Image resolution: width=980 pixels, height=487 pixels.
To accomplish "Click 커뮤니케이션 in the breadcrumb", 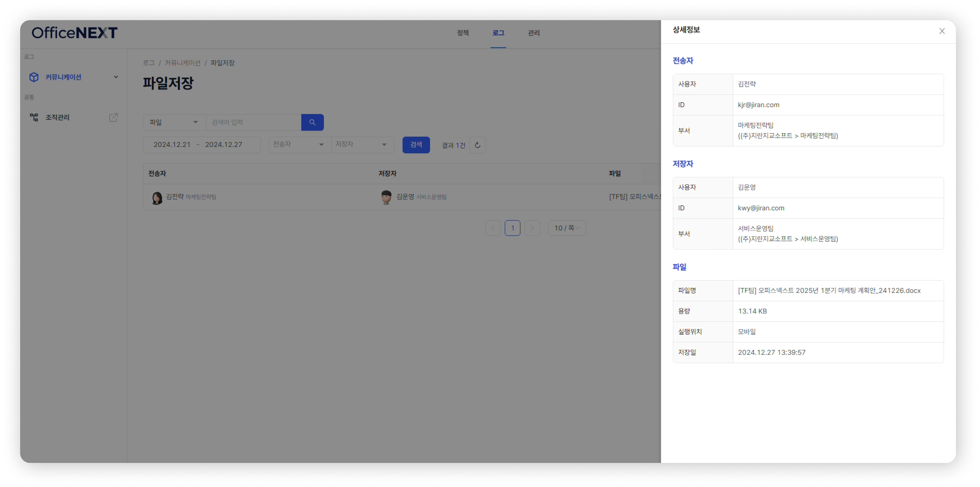I will coord(183,63).
